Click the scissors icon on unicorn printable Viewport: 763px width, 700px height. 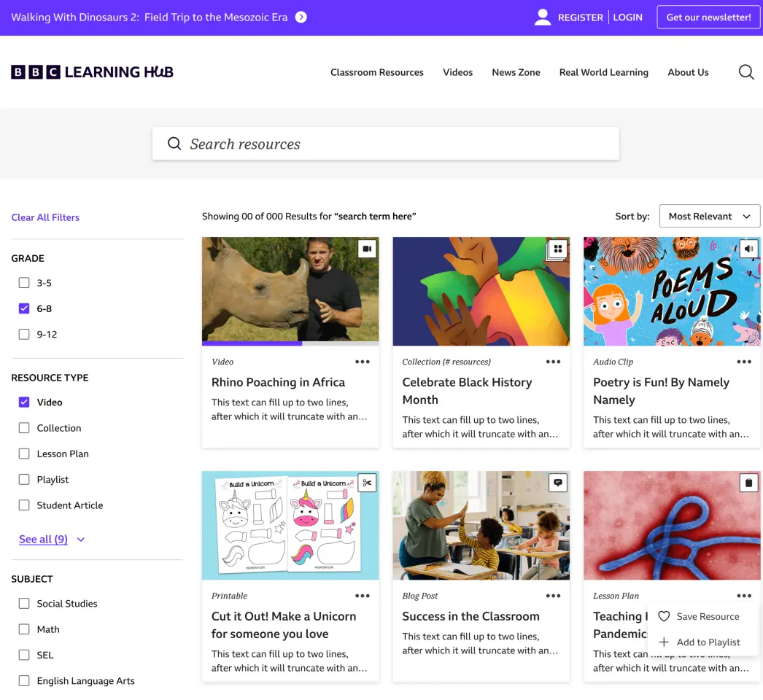pos(367,483)
